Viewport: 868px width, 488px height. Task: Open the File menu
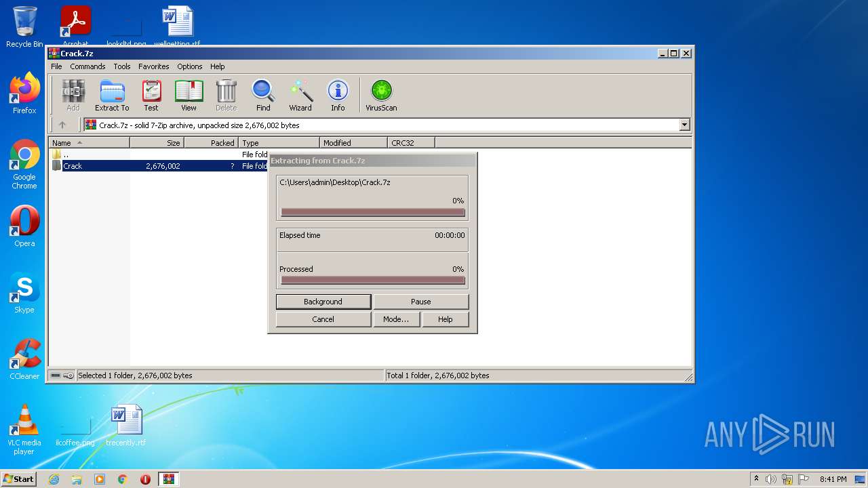[x=56, y=66]
